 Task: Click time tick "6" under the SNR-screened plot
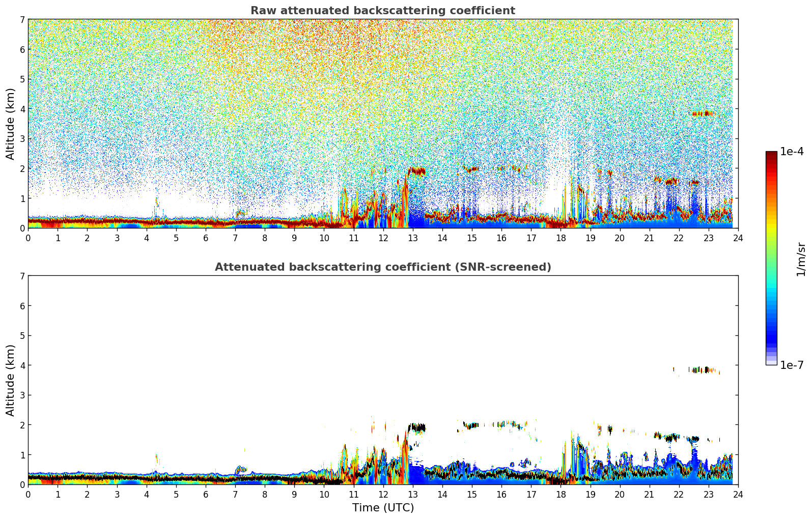(x=206, y=494)
